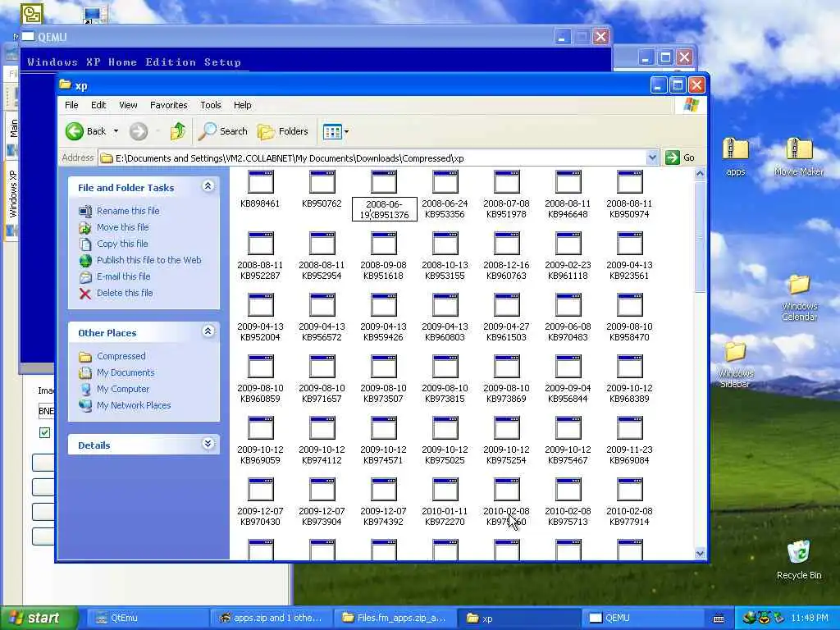This screenshot has width=840, height=630.
Task: Go to My Computer link
Action: [123, 389]
